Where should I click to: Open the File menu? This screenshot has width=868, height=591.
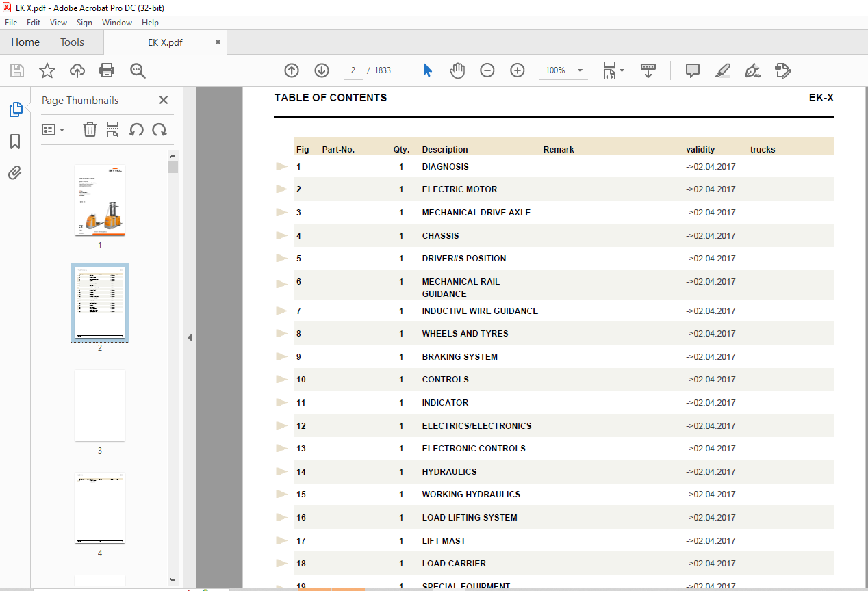coord(11,23)
